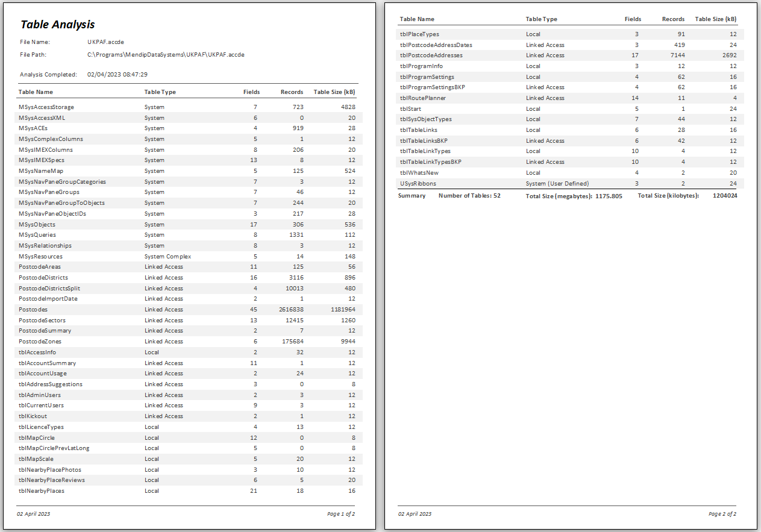Image resolution: width=761 pixels, height=532 pixels.
Task: Select MSysRelationships in the list
Action: 45,246
